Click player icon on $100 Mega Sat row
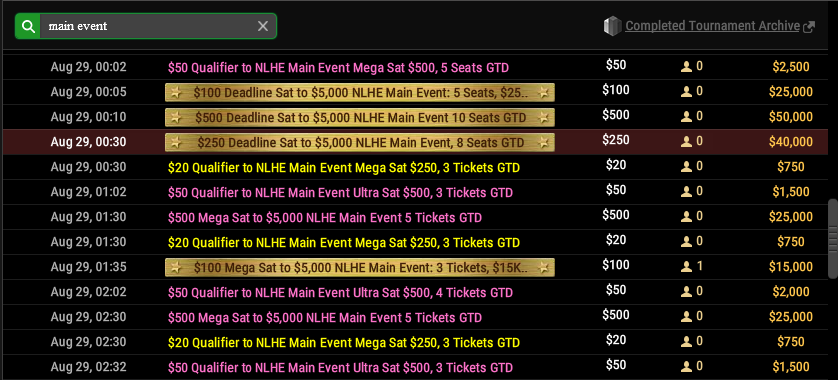This screenshot has height=380, width=838. 686,267
